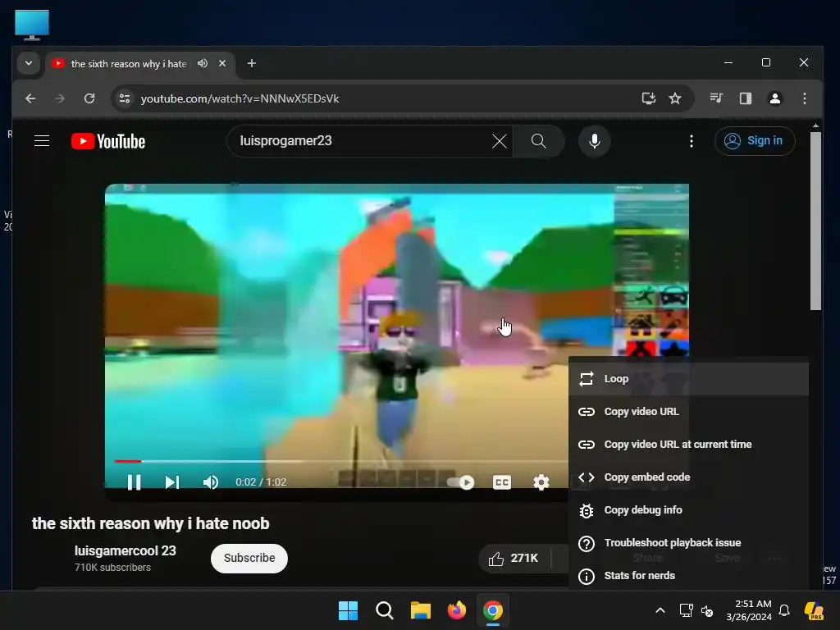This screenshot has height=630, width=840.
Task: Install app icon in address bar
Action: (648, 98)
